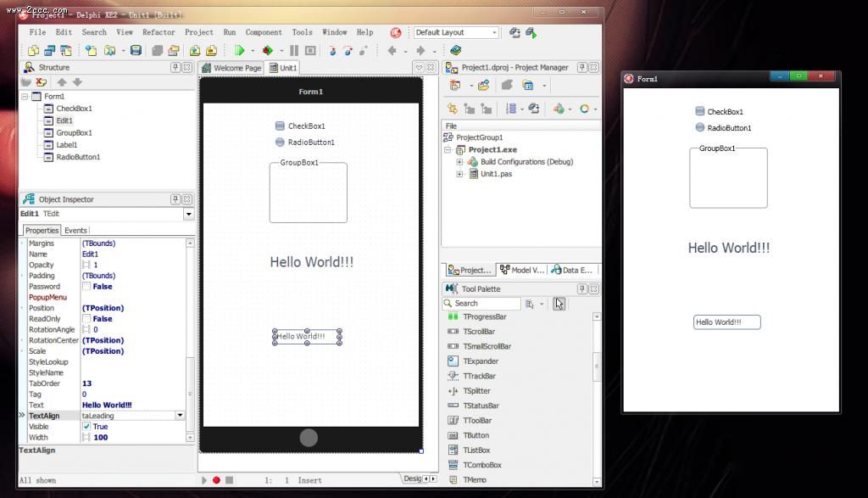Toggle the Password property checkbox
Screen dimensions: 868x498
(86, 287)
